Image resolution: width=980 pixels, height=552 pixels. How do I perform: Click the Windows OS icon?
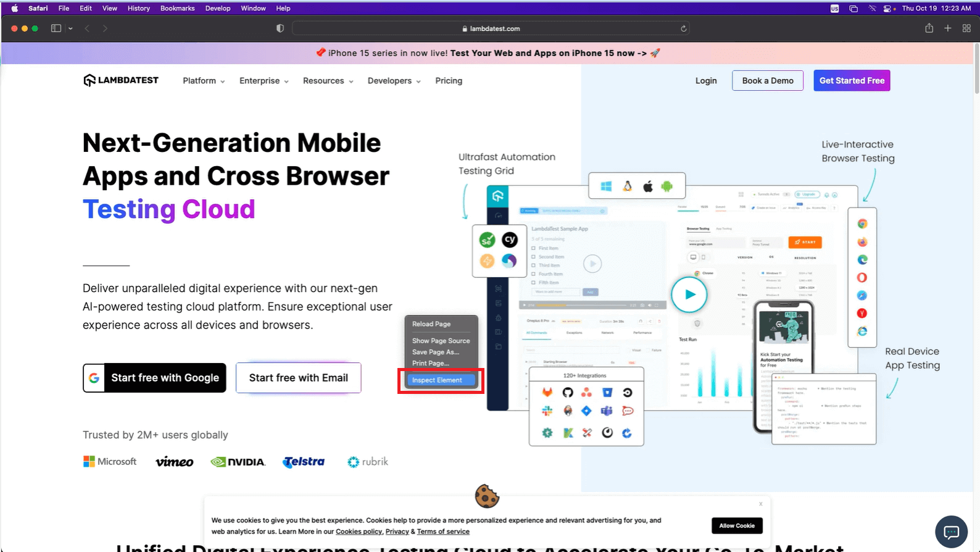click(606, 186)
